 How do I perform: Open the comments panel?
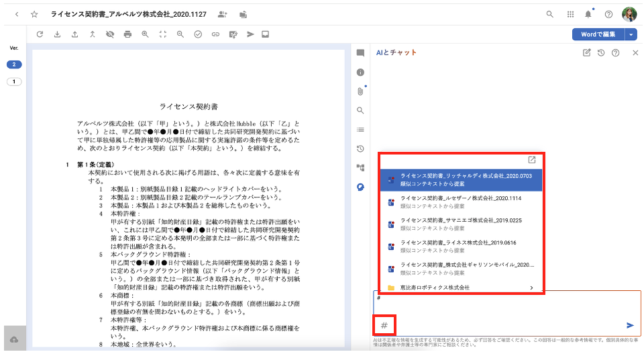(360, 52)
